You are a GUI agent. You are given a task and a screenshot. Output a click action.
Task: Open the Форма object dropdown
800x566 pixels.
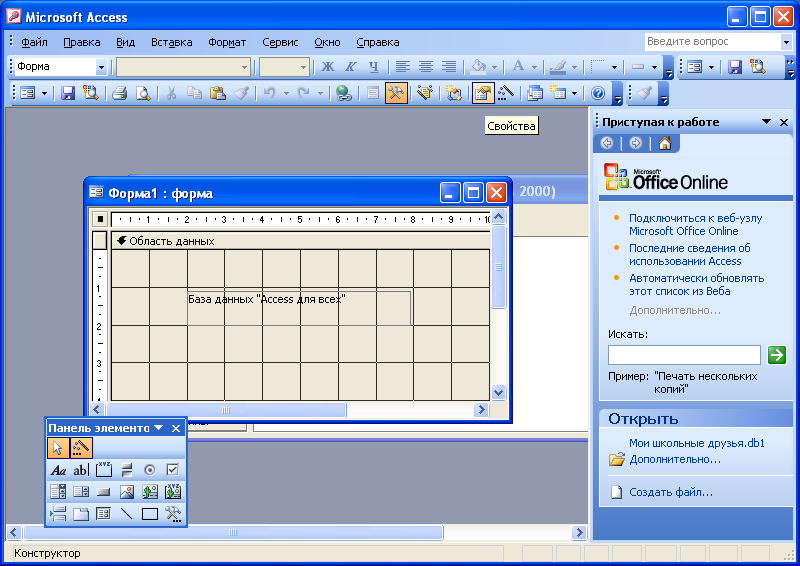(101, 67)
